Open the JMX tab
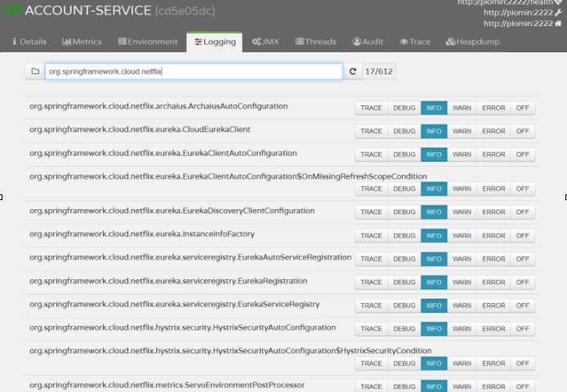 click(266, 42)
